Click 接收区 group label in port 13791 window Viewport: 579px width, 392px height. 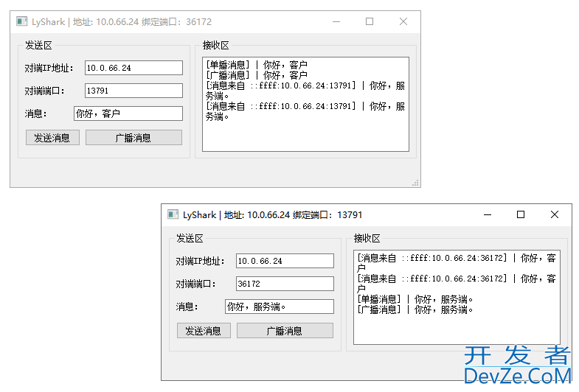(x=367, y=238)
